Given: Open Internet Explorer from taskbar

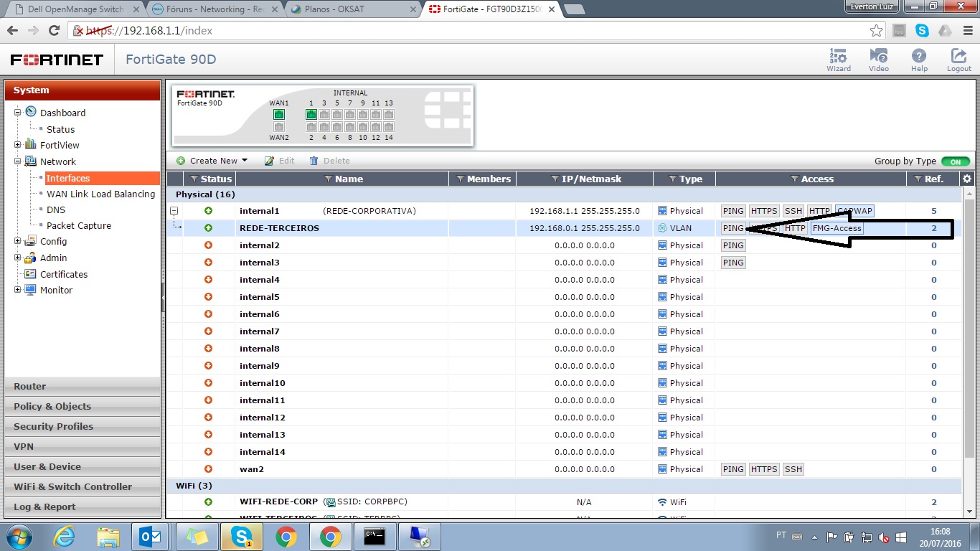Looking at the screenshot, I should (64, 537).
